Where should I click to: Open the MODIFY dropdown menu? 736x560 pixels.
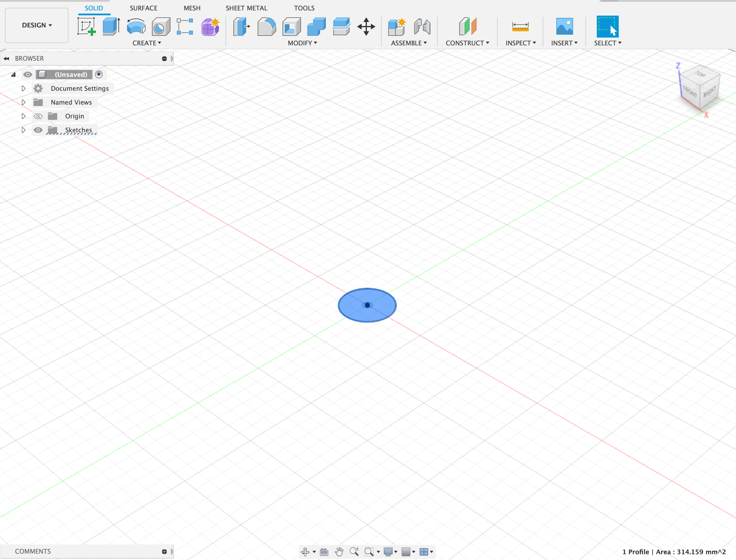pos(302,43)
